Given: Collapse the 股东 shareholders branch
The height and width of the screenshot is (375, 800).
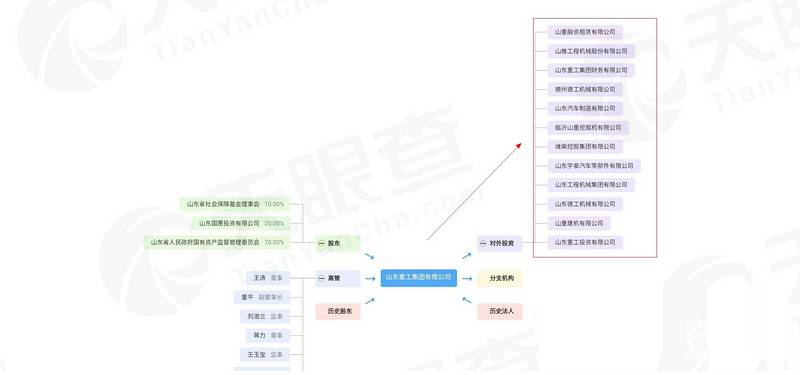Looking at the screenshot, I should (x=321, y=244).
